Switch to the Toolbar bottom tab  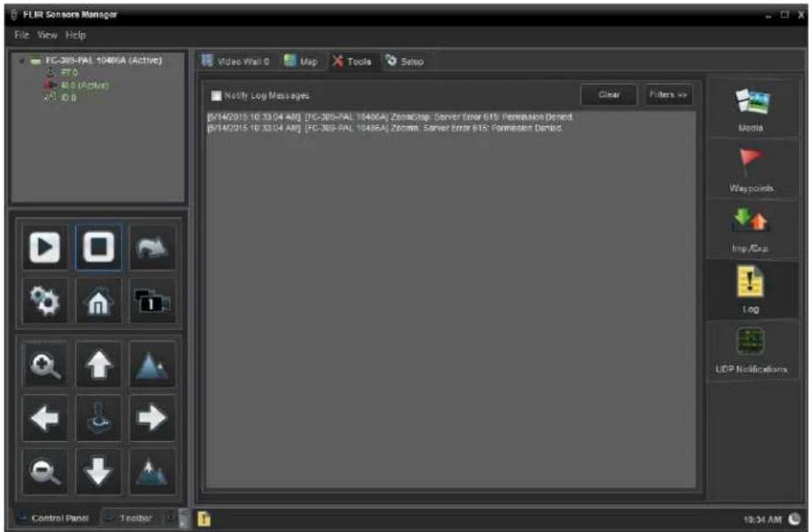tap(131, 518)
